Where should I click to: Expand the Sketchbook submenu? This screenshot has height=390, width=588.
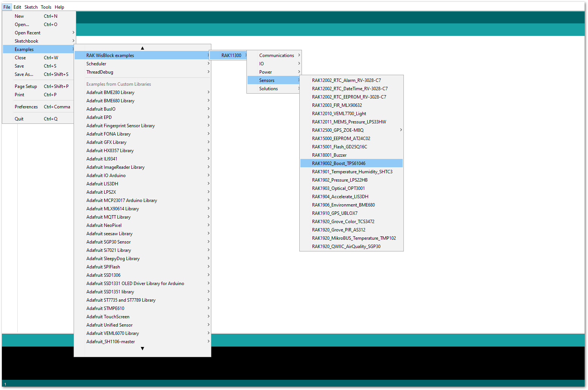point(39,41)
